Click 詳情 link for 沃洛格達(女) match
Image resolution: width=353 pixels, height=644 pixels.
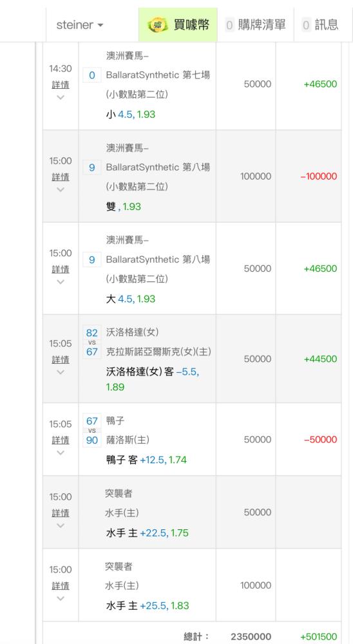pyautogui.click(x=61, y=360)
